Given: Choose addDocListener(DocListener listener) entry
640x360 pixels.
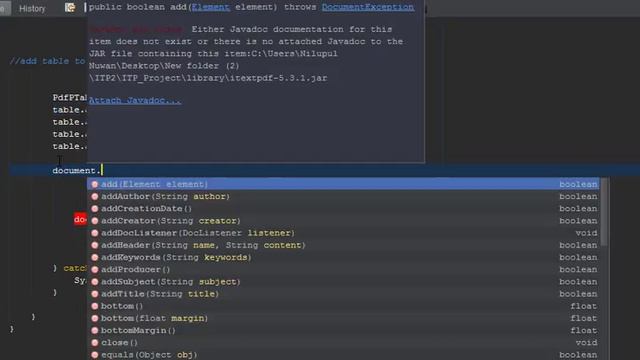Looking at the screenshot, I should point(343,233).
